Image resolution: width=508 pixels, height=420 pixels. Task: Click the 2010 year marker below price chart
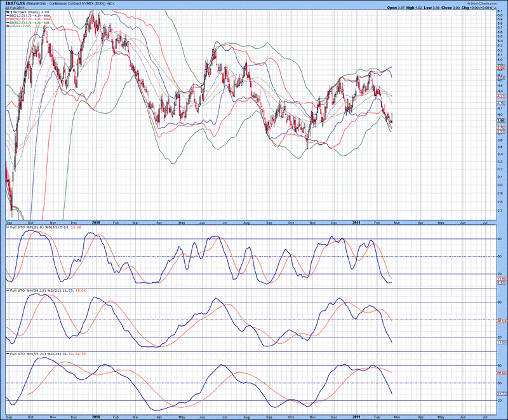(97, 223)
